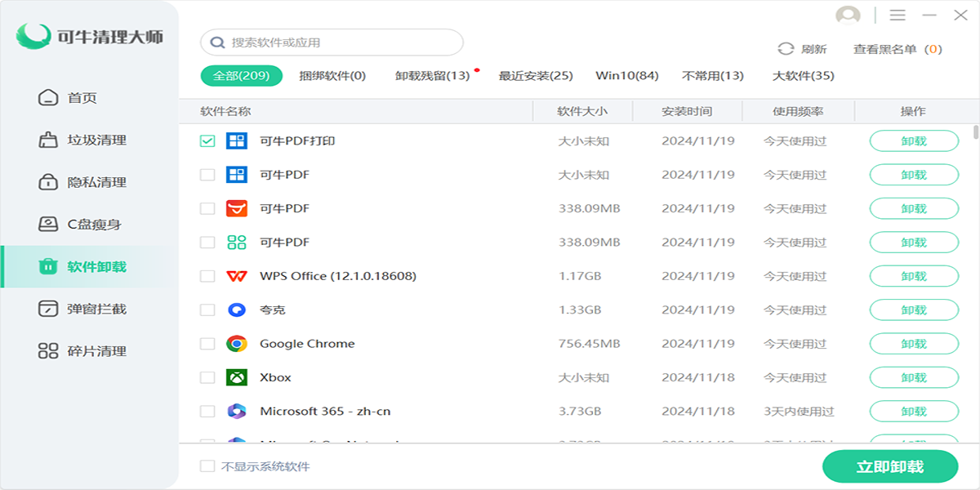Open the 首页 home icon in sidebar

click(49, 98)
